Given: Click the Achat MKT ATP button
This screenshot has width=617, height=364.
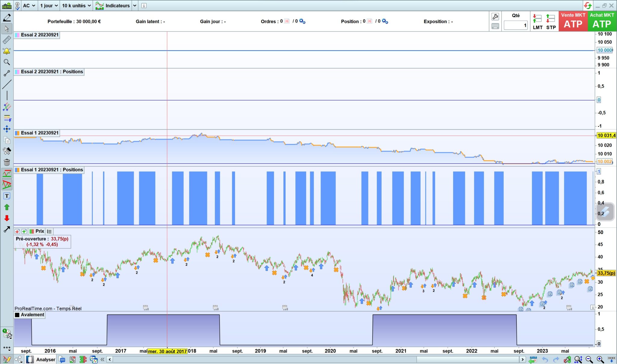Looking at the screenshot, I should point(602,21).
